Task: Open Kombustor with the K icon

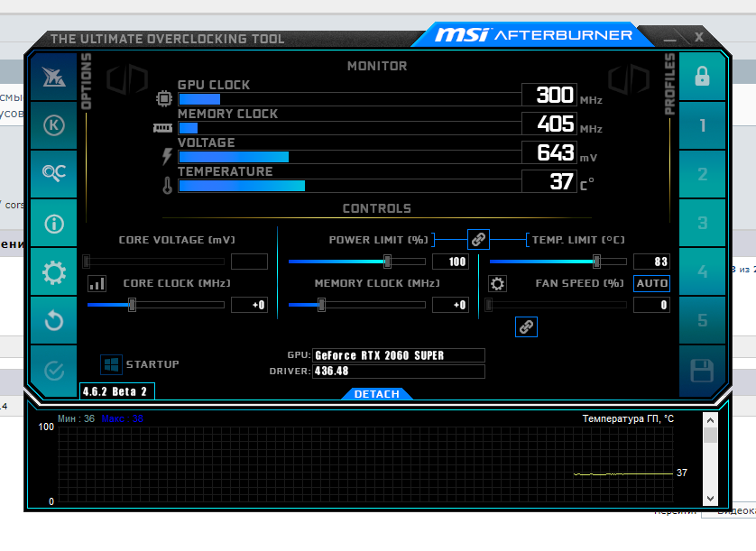Action: [53, 126]
